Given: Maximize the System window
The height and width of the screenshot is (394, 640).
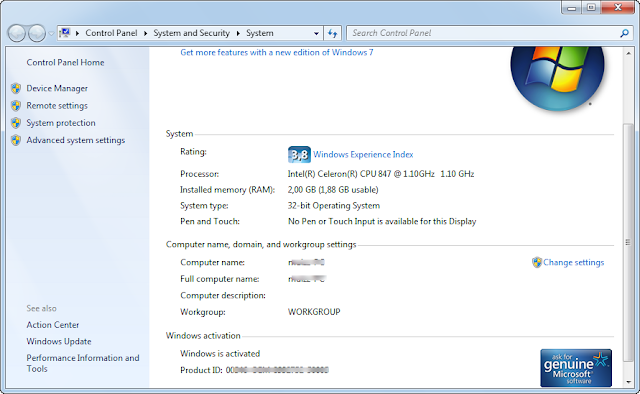Looking at the screenshot, I should (x=591, y=8).
